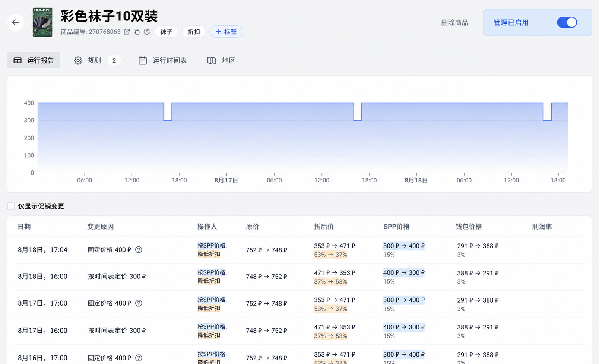
Task: Click the 8月17日，16:00 date cell
Action: point(42,331)
